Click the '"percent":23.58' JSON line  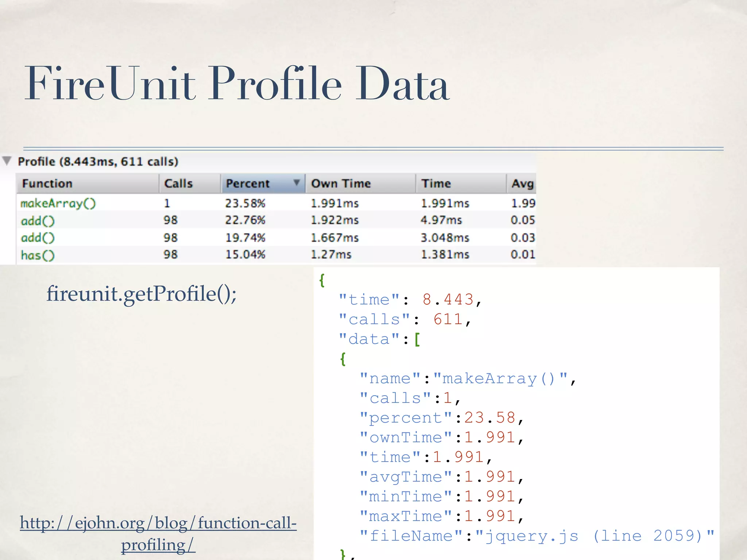pos(442,418)
